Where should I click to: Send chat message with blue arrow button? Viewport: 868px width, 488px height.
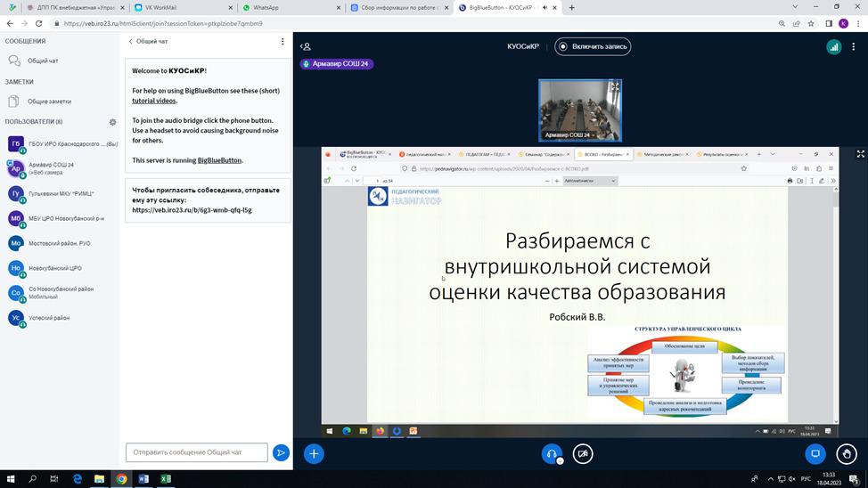click(x=281, y=452)
